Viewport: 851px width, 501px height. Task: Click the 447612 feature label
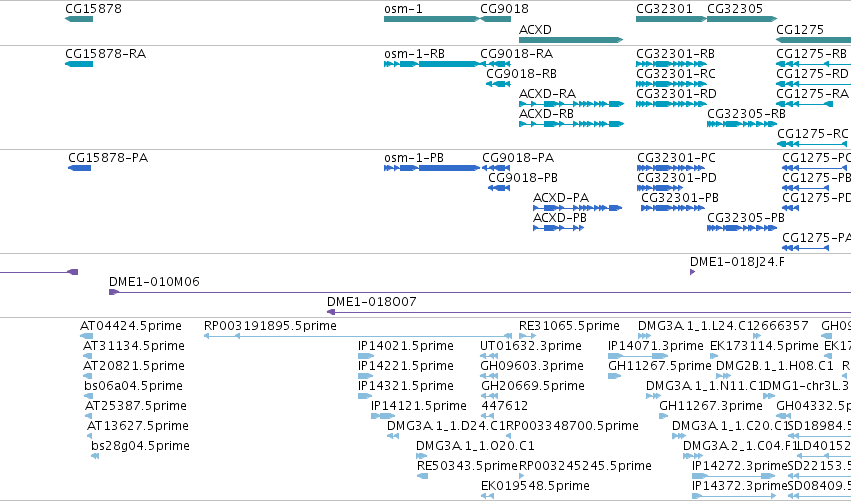coord(505,407)
